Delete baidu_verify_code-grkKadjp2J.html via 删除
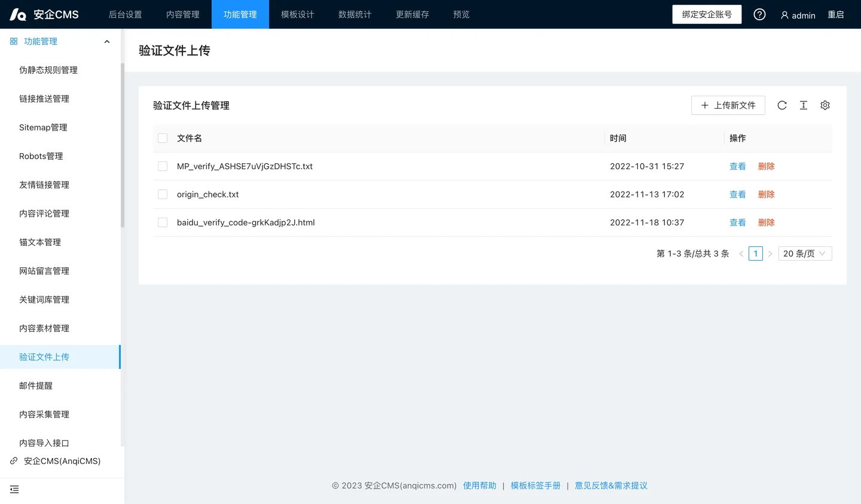 pos(767,222)
